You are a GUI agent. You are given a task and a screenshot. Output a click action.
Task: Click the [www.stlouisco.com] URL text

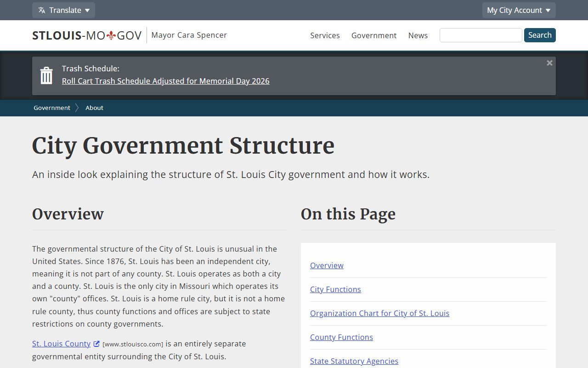tap(133, 344)
